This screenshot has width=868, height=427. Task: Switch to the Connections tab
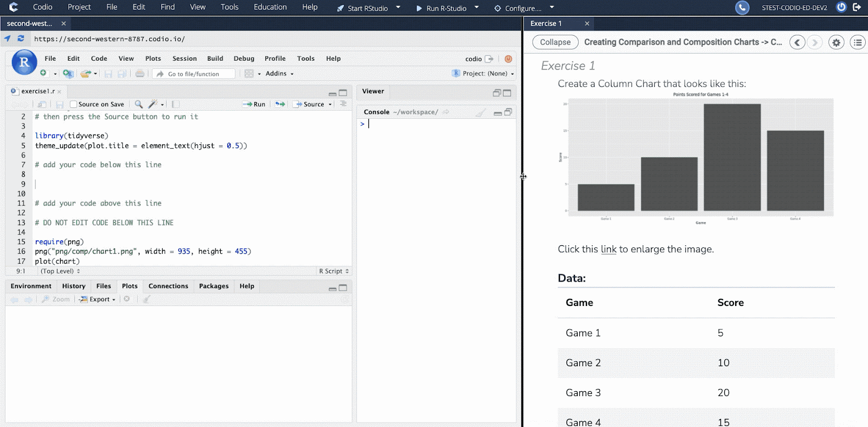tap(168, 286)
